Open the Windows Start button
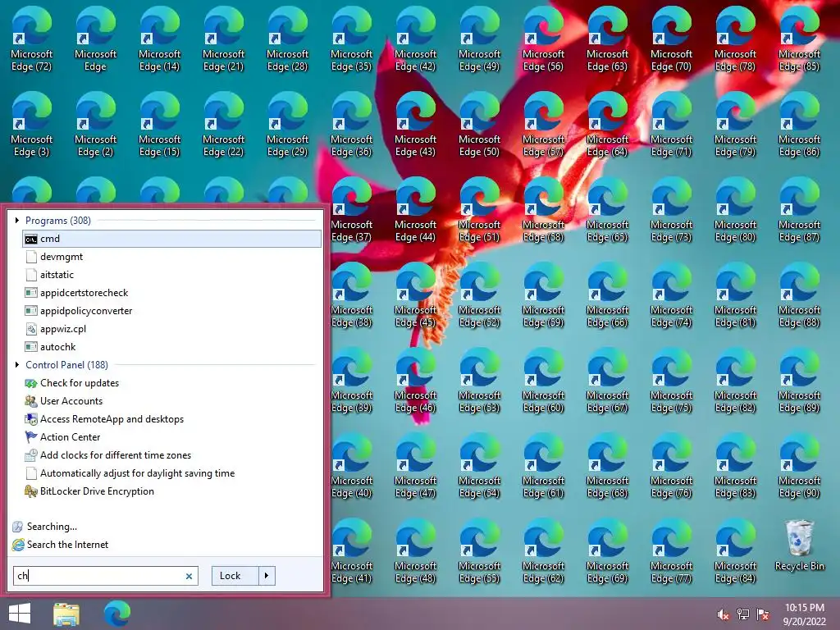The height and width of the screenshot is (630, 840). [x=20, y=614]
